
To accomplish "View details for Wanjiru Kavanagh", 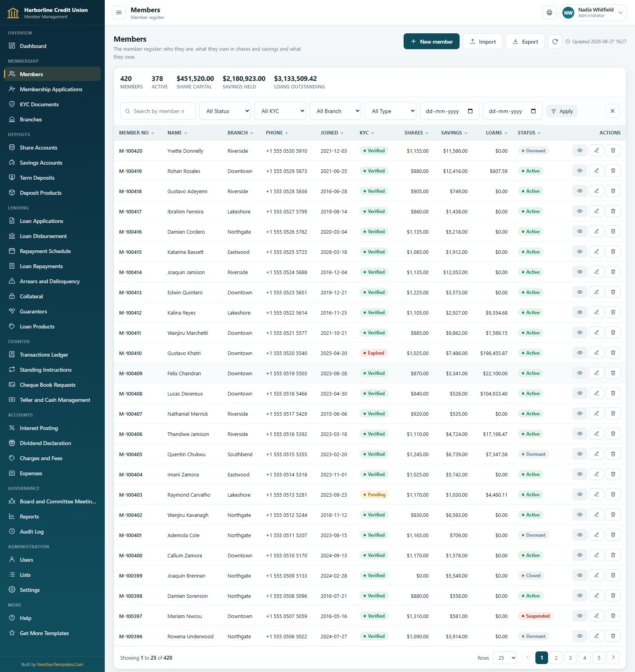I will click(x=580, y=515).
